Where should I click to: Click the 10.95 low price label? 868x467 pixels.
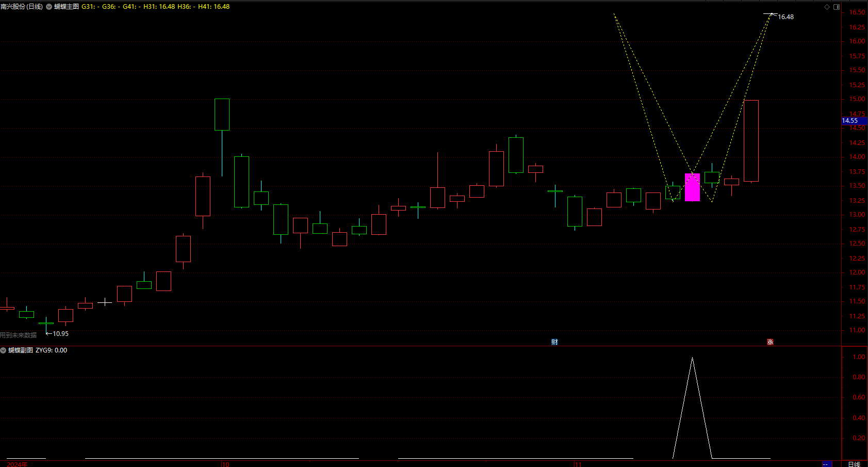click(60, 334)
